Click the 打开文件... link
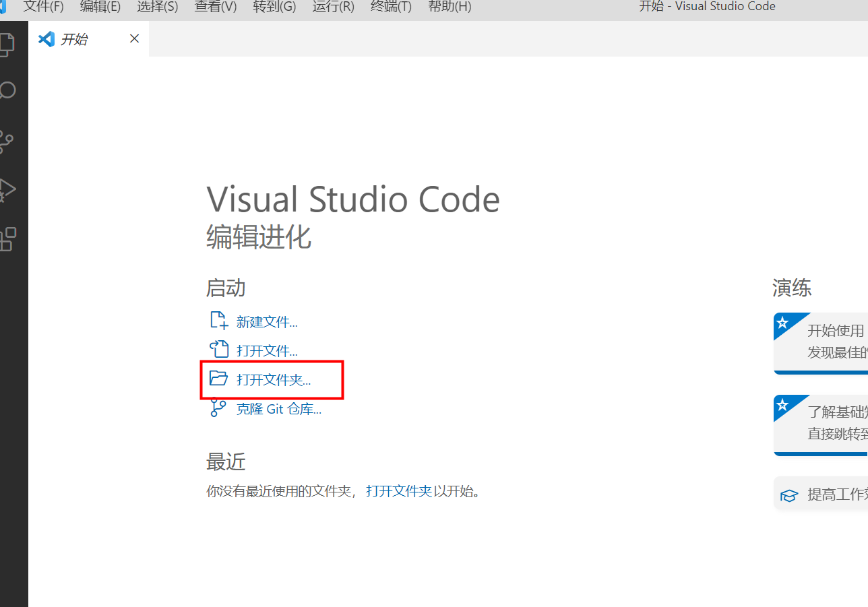The image size is (868, 607). pos(267,351)
